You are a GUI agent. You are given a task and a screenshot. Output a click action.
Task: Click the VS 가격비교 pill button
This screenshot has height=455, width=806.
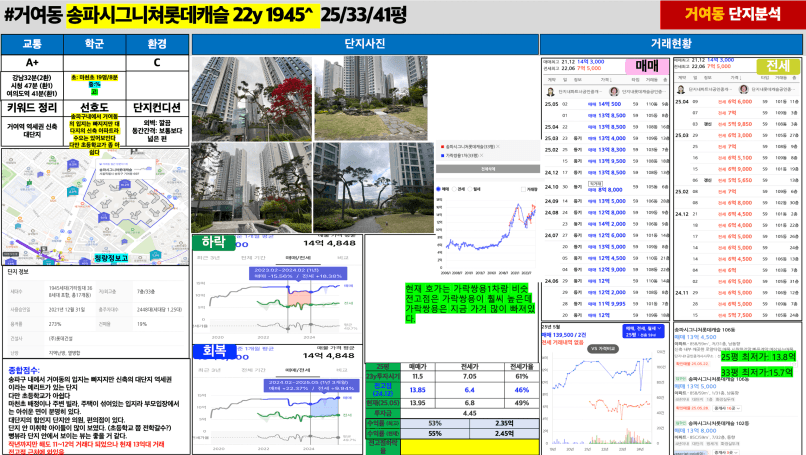603,349
